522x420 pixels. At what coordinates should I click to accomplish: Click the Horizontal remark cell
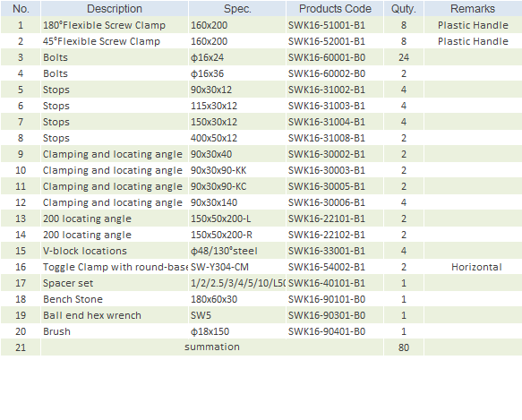click(x=473, y=267)
